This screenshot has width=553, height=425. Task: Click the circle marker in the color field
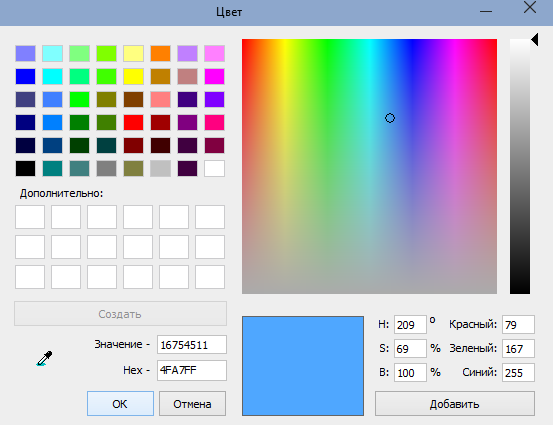(x=390, y=118)
